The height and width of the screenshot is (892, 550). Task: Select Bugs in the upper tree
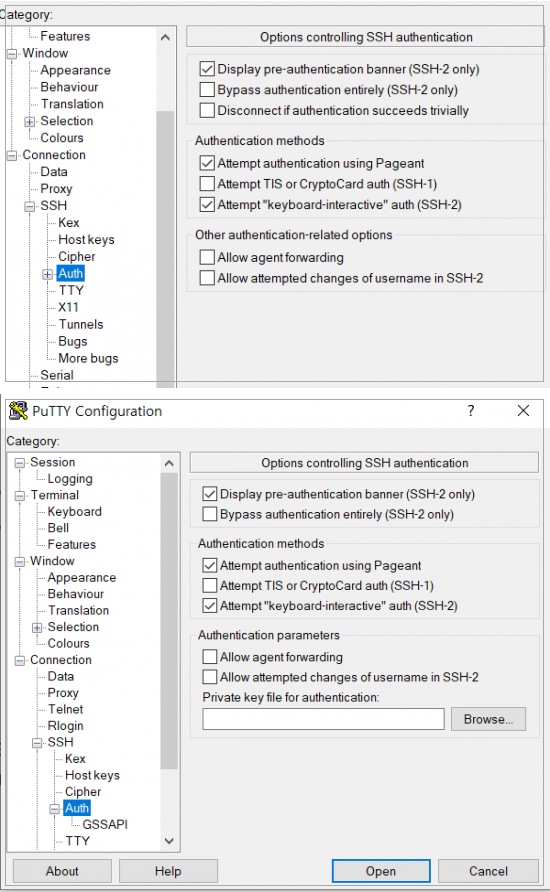pos(73,341)
